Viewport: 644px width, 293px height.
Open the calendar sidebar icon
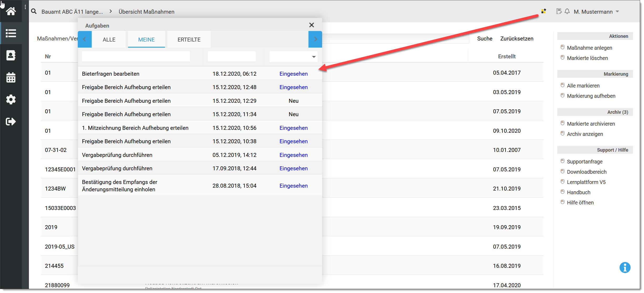pyautogui.click(x=11, y=78)
